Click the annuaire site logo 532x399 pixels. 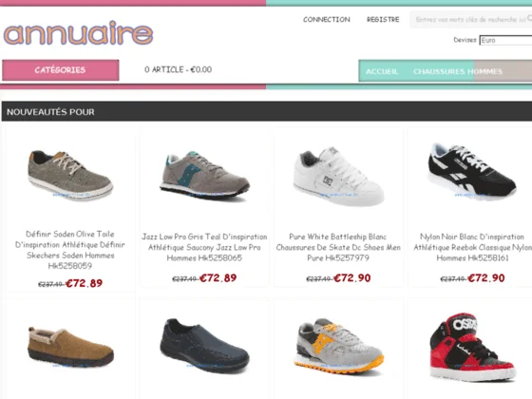click(78, 33)
